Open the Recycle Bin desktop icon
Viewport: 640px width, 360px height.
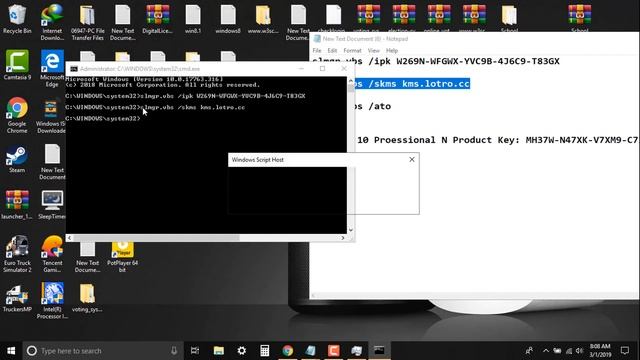(17, 19)
